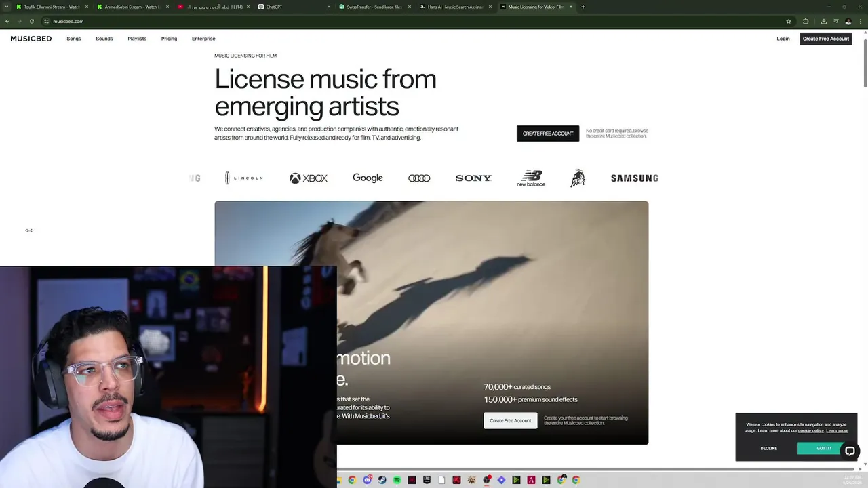
Task: Open first Chrome icon in taskbar
Action: point(352,480)
